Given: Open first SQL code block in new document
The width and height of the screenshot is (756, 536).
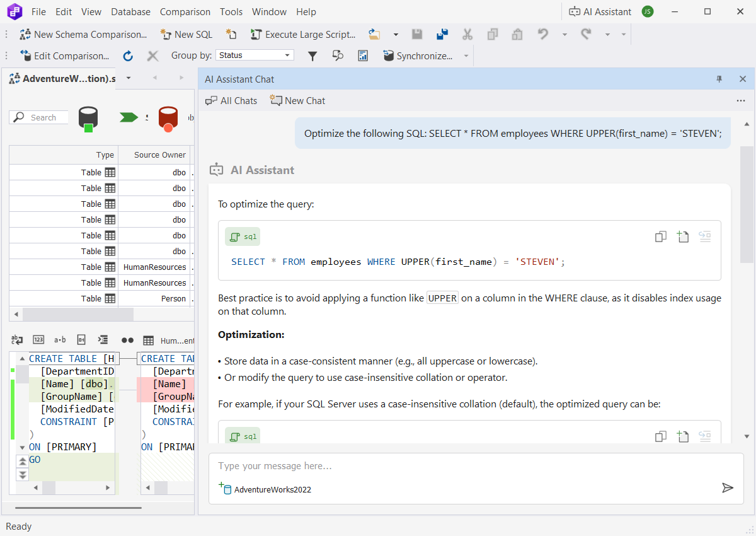Looking at the screenshot, I should point(683,236).
